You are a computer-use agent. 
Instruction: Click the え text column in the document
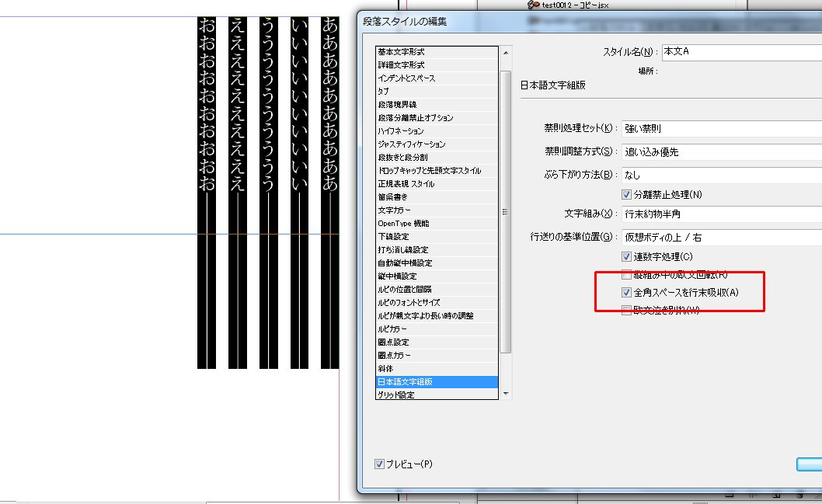[x=238, y=193]
